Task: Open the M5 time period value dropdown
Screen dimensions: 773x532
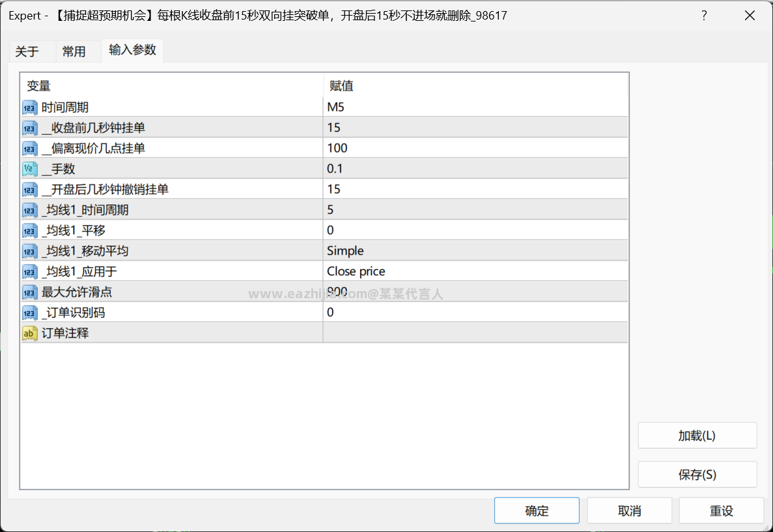Action: [x=475, y=107]
